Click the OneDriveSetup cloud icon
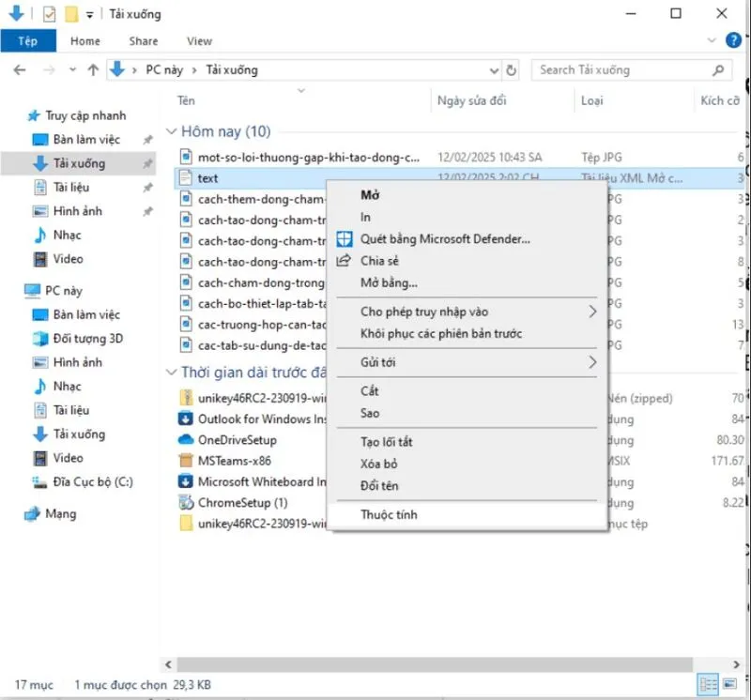This screenshot has height=700, width=751. click(x=186, y=439)
